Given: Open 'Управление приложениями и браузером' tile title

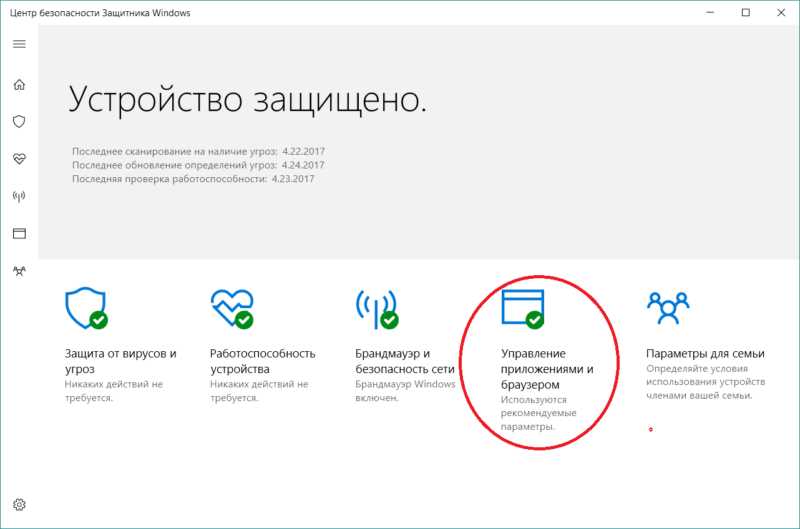Looking at the screenshot, I should coord(547,369).
